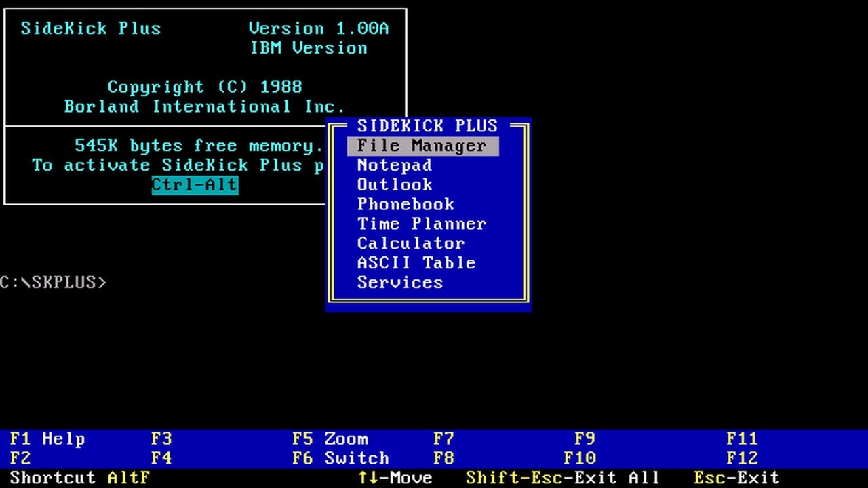868x488 pixels.
Task: Click Shift-Esc-Exit All in the status bar
Action: [563, 479]
